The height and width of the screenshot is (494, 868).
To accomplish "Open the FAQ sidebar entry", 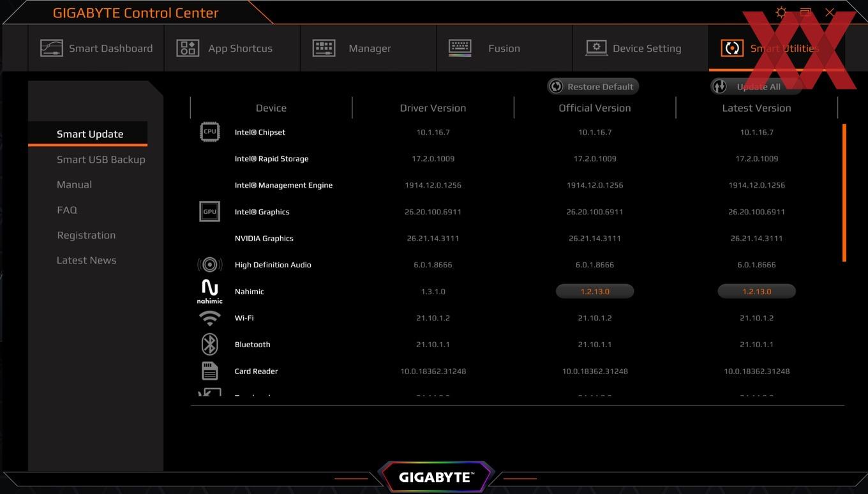I will (x=67, y=210).
